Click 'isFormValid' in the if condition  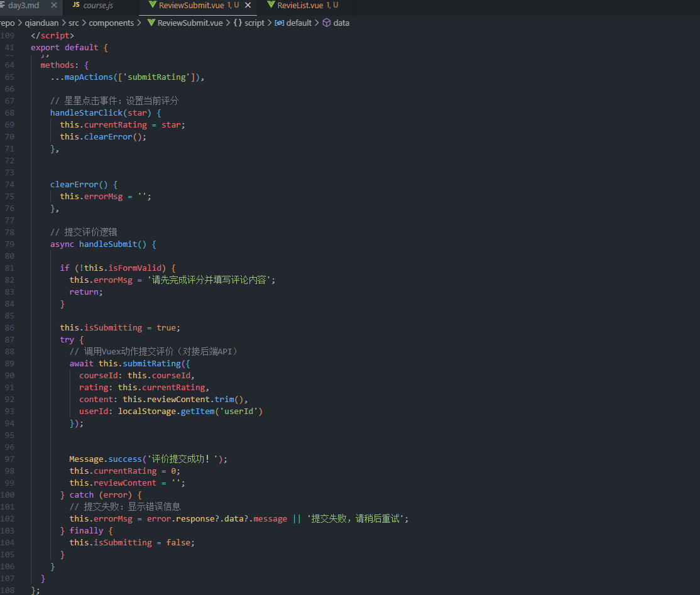click(x=135, y=268)
